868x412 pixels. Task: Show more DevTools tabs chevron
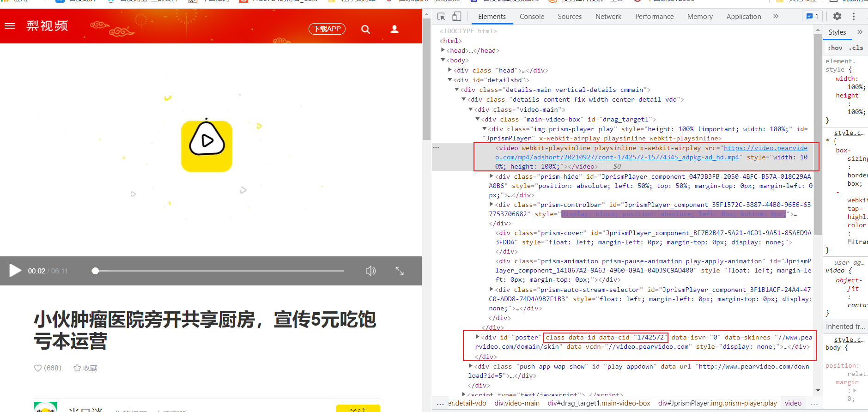pos(776,17)
